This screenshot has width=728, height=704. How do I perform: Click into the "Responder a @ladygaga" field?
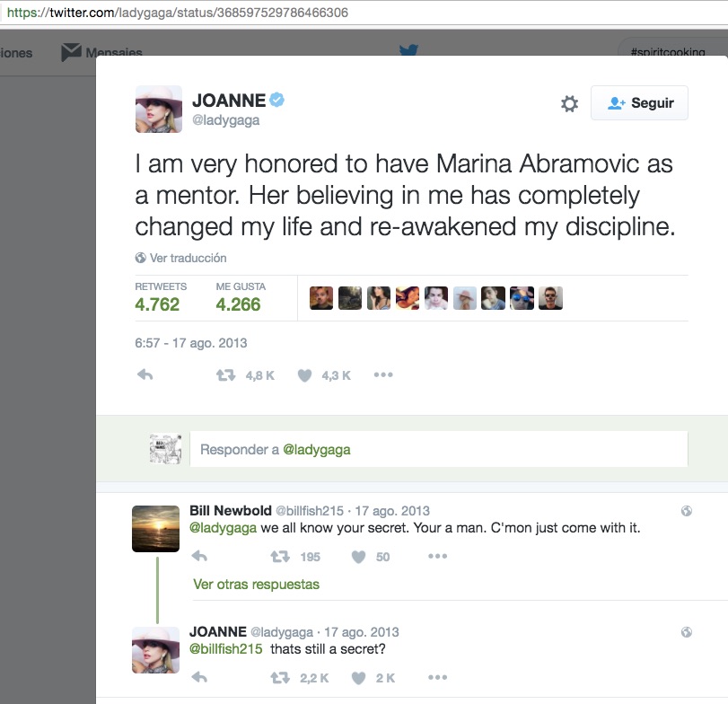click(x=438, y=450)
